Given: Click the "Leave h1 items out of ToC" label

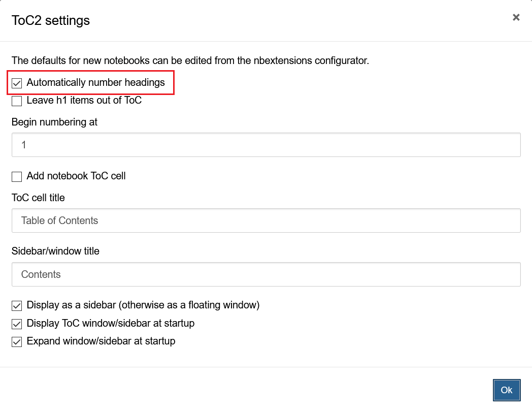Looking at the screenshot, I should point(84,101).
